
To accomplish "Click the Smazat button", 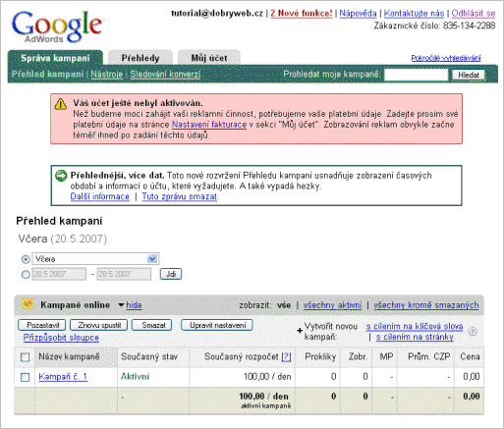I will [152, 325].
